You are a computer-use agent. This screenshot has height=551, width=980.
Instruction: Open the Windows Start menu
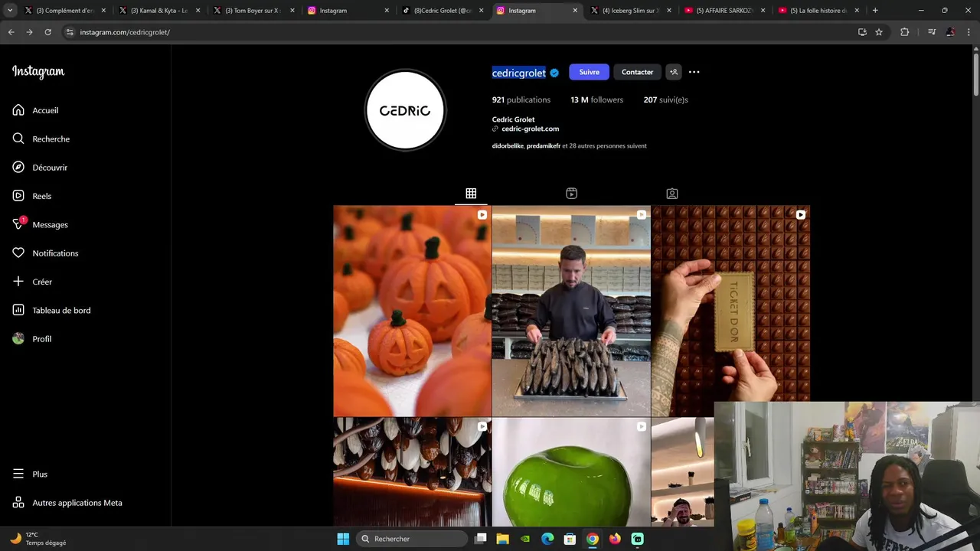343,539
